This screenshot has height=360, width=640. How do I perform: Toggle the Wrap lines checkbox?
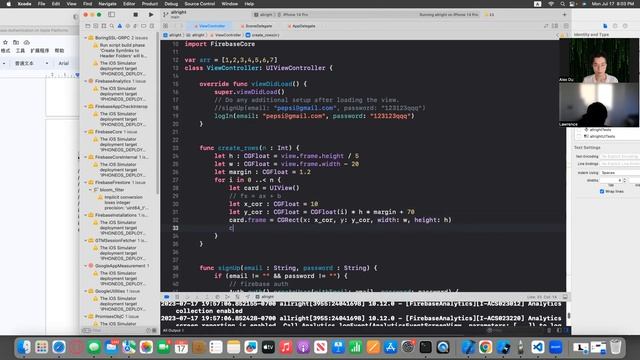click(602, 191)
